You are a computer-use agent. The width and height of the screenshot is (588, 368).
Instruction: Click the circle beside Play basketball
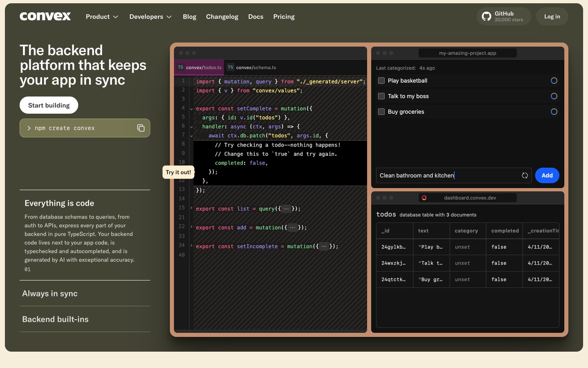[554, 81]
